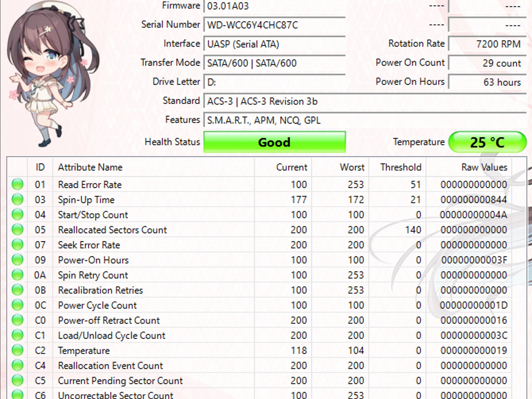Select the 'Spin Retry Count' attribute name

93,275
